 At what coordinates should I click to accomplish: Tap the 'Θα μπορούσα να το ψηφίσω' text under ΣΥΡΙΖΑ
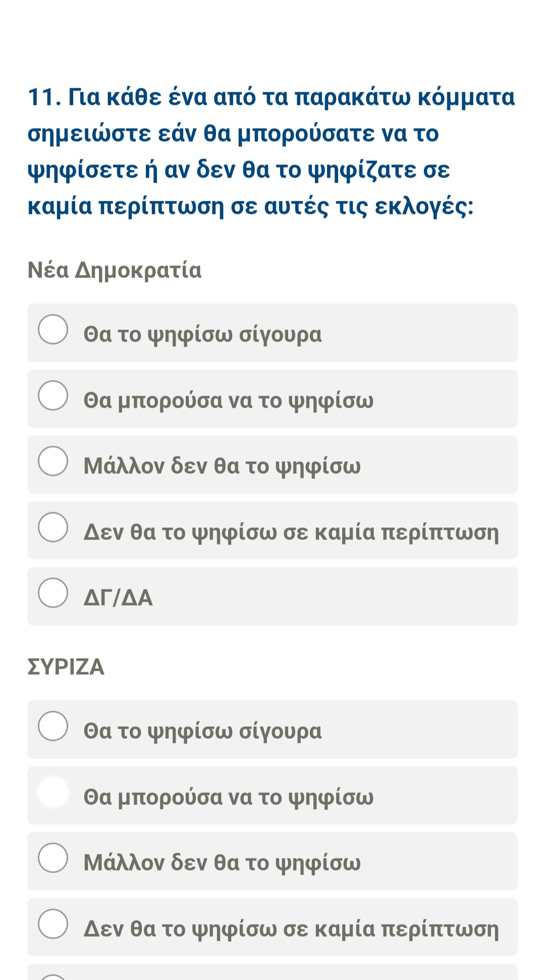229,797
